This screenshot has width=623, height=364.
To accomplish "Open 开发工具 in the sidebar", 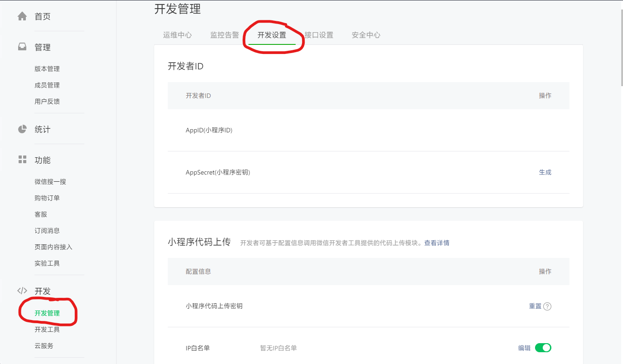I will tap(47, 330).
